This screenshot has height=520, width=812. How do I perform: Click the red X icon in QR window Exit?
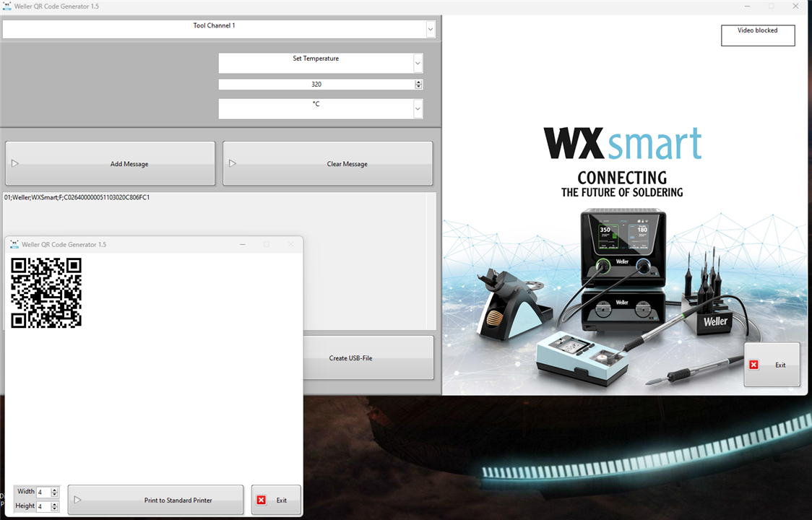(x=261, y=500)
